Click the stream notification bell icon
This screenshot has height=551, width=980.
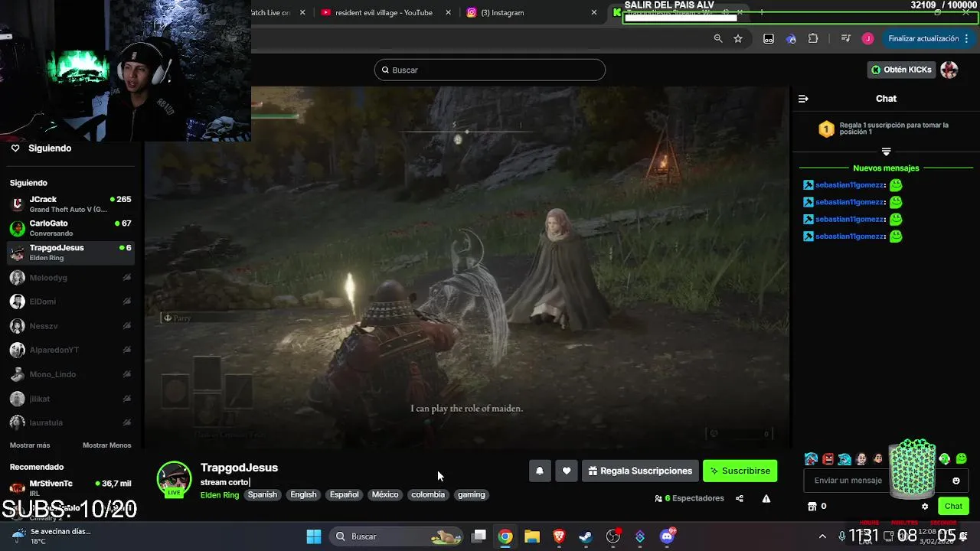pos(540,471)
